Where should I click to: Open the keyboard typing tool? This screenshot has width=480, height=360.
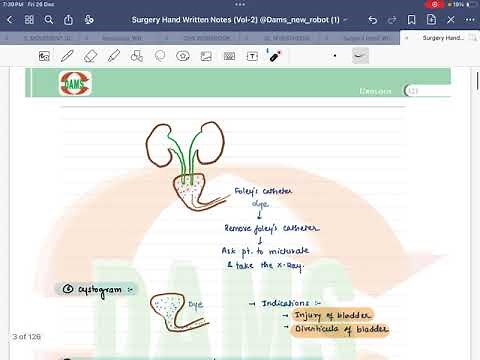229,56
